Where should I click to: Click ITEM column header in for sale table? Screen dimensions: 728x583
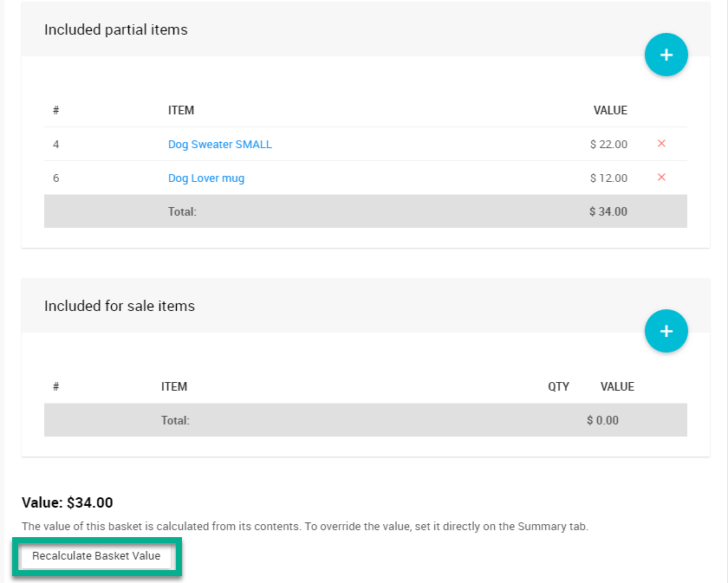174,387
